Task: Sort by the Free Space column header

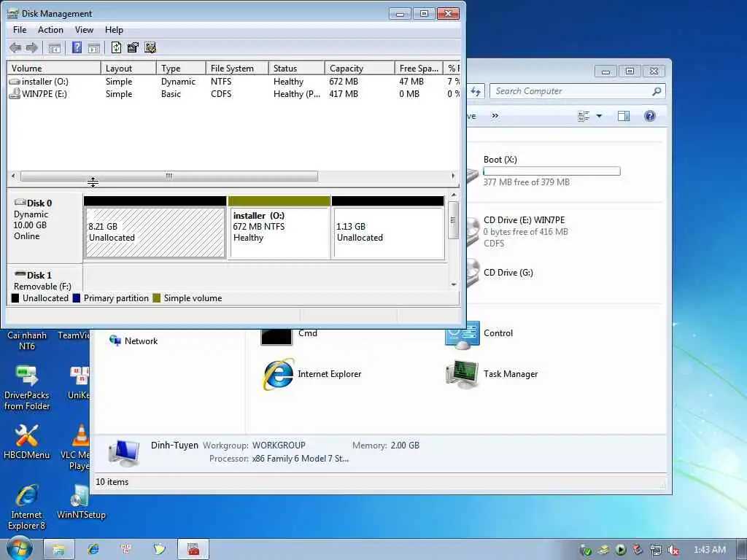Action: click(x=419, y=68)
